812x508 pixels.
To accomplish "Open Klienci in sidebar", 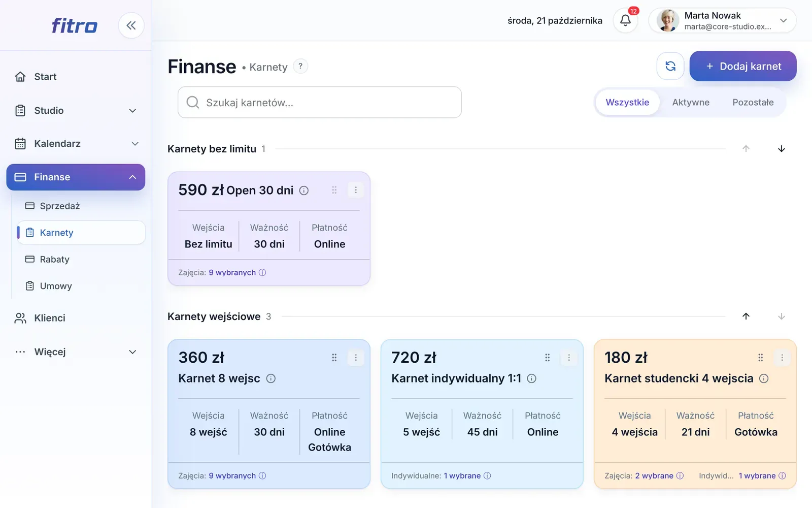I will [x=76, y=318].
